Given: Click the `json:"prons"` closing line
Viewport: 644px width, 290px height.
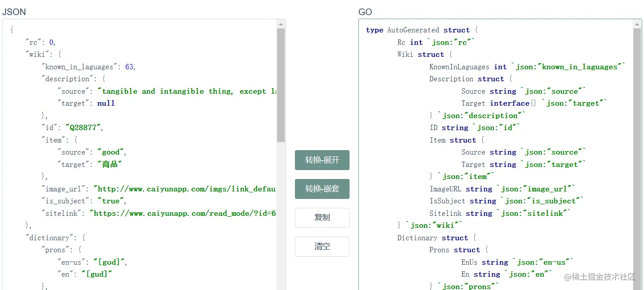Looking at the screenshot, I should [x=464, y=286].
